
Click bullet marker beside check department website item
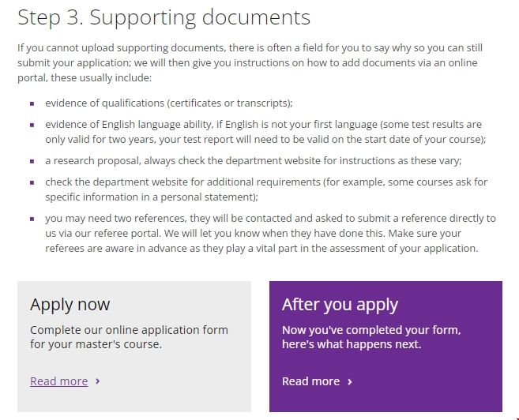click(32, 182)
